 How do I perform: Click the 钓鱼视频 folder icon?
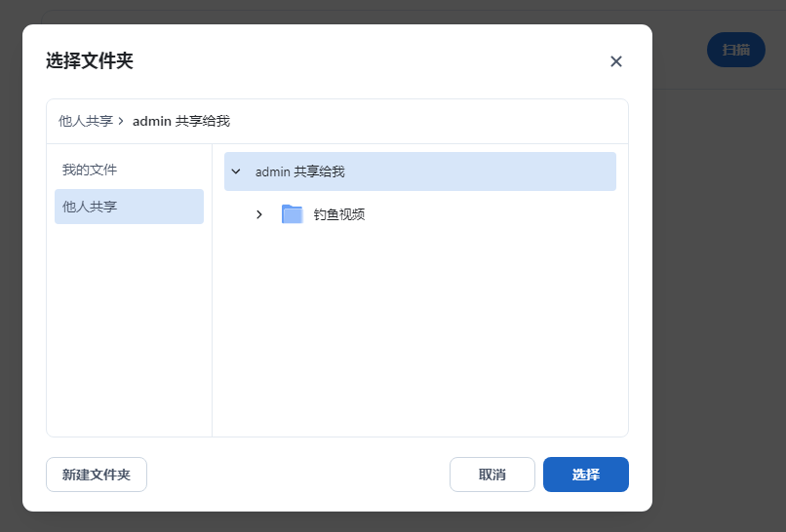point(293,214)
